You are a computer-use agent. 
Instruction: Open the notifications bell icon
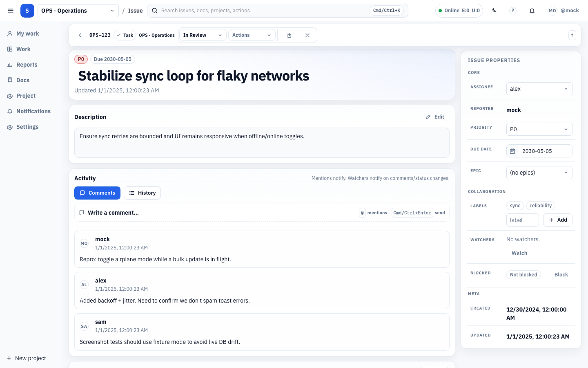[x=532, y=11]
